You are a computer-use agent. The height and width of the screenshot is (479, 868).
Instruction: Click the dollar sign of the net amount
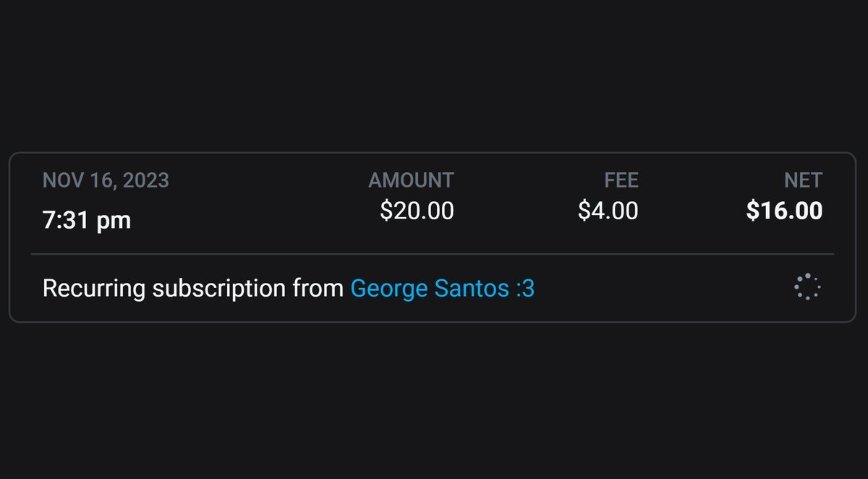753,211
